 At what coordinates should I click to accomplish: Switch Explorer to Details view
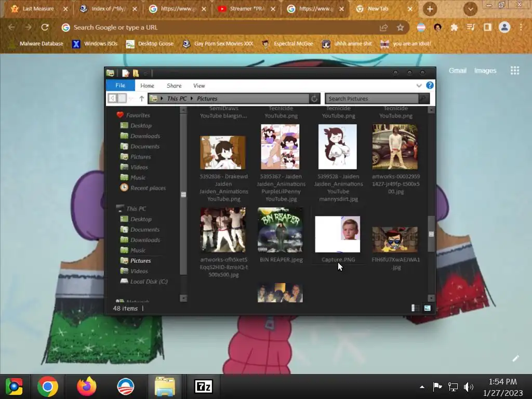415,308
